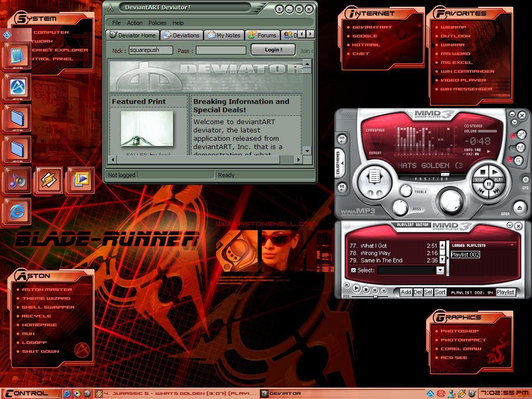Click the Winamp lightning bolt dock icon

[49, 180]
